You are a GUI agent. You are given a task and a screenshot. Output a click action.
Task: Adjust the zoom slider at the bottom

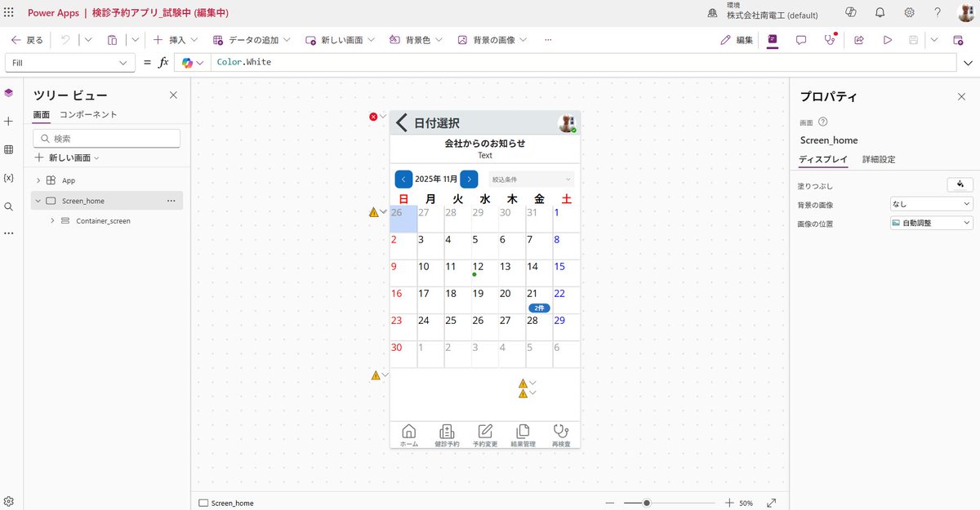click(x=648, y=503)
